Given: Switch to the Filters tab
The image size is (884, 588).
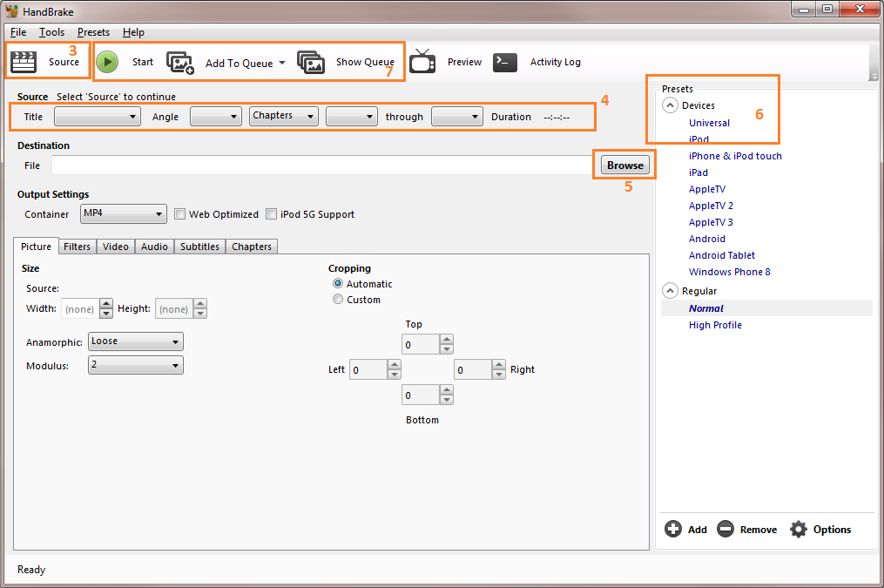Looking at the screenshot, I should pyautogui.click(x=78, y=247).
